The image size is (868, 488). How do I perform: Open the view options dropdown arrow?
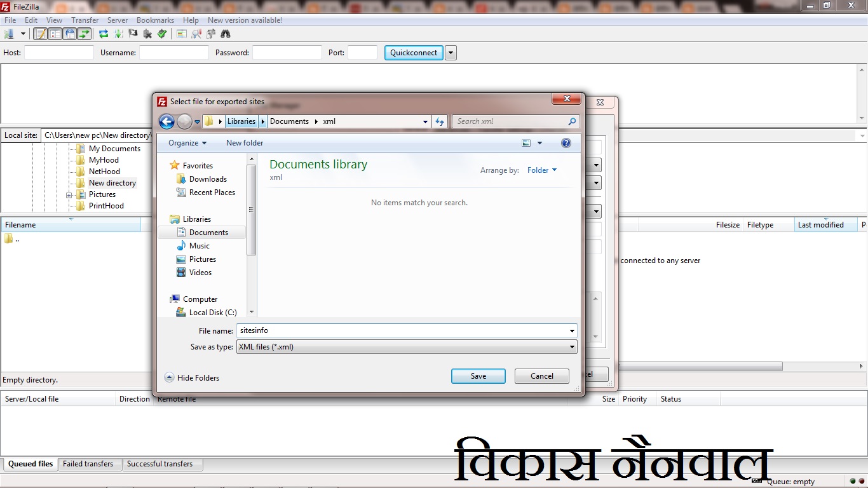[540, 143]
